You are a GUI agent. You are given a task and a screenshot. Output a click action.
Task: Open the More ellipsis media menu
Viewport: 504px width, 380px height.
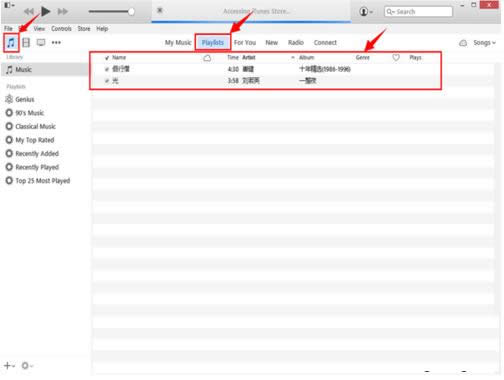click(x=56, y=42)
